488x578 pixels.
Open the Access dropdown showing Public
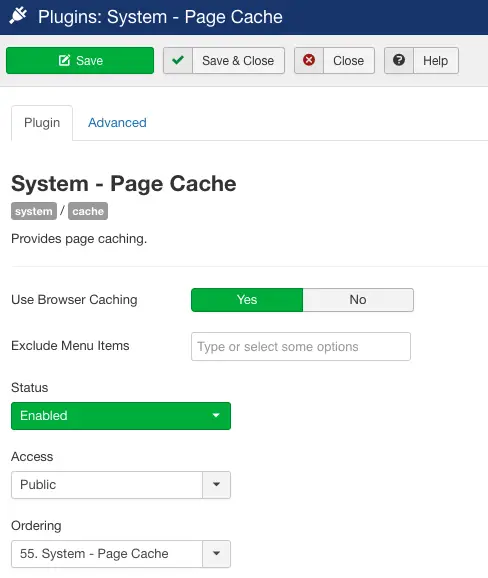point(121,485)
